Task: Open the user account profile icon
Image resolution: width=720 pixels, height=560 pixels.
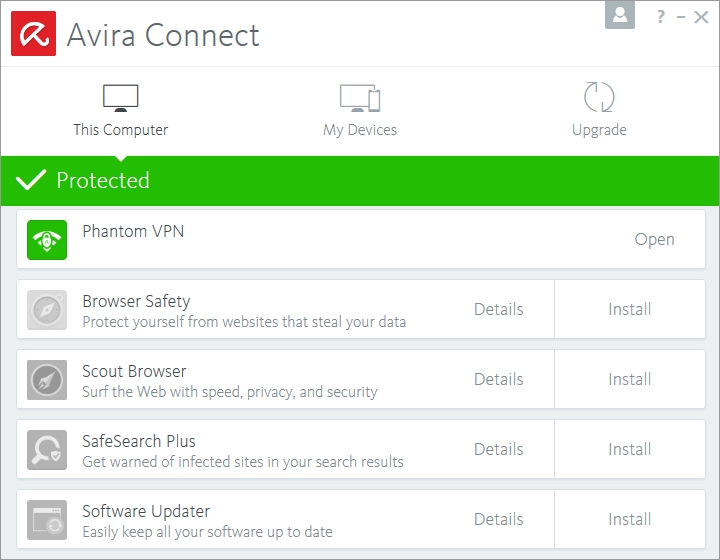Action: (620, 15)
